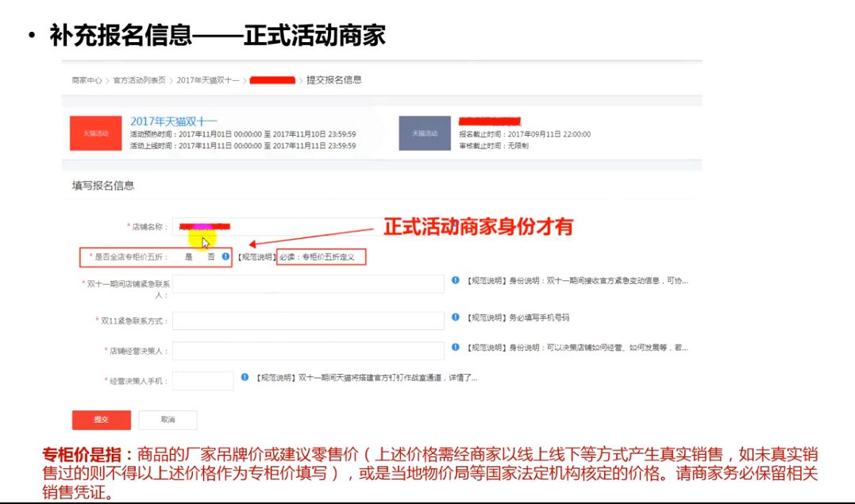Open 2017年天猫双十一 breadcrumb item

208,80
